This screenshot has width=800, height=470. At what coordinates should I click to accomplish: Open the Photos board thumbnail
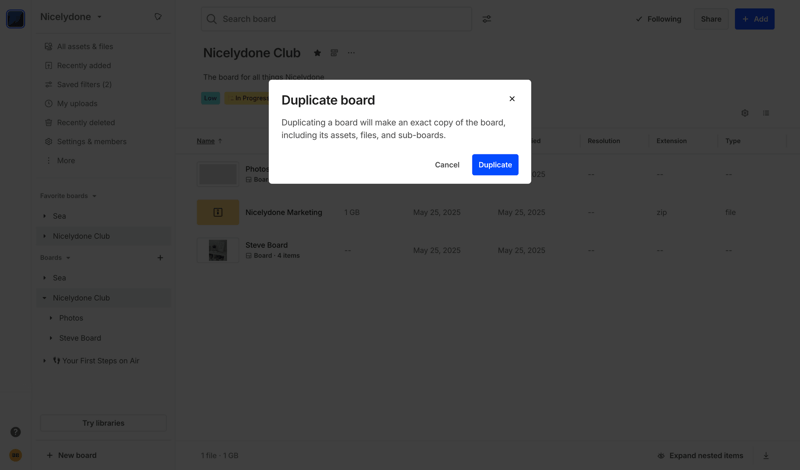pos(218,174)
